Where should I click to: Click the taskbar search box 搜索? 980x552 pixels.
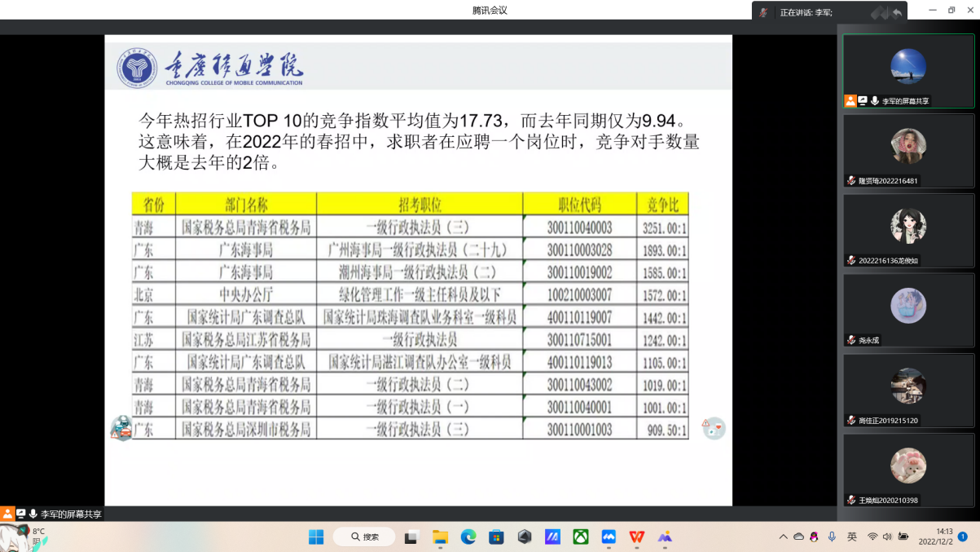(x=364, y=537)
